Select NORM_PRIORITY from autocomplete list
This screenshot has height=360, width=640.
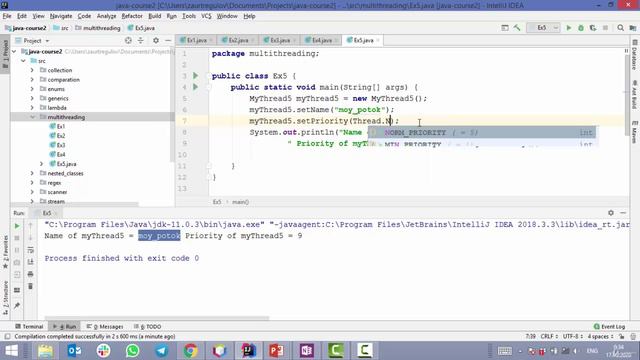(482, 132)
